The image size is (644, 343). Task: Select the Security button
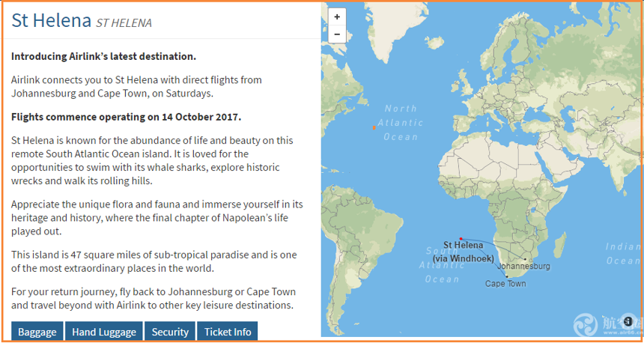[170, 332]
